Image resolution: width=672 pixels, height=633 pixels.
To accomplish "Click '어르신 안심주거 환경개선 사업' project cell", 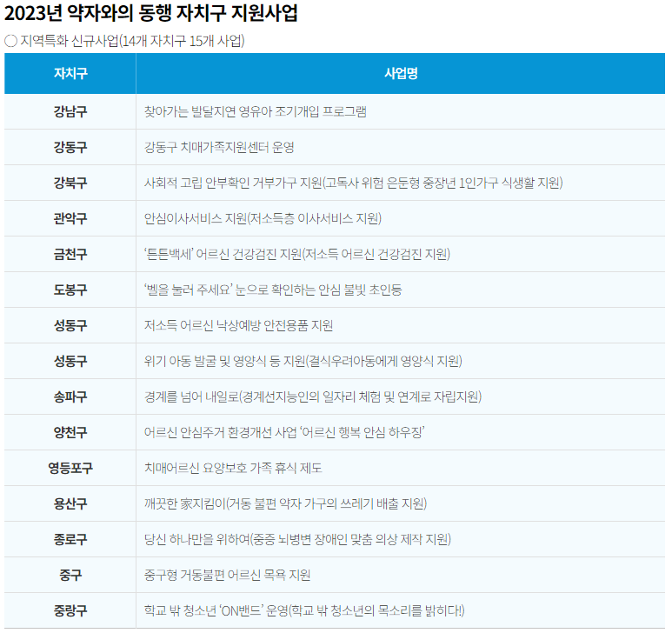I will pyautogui.click(x=401, y=432).
